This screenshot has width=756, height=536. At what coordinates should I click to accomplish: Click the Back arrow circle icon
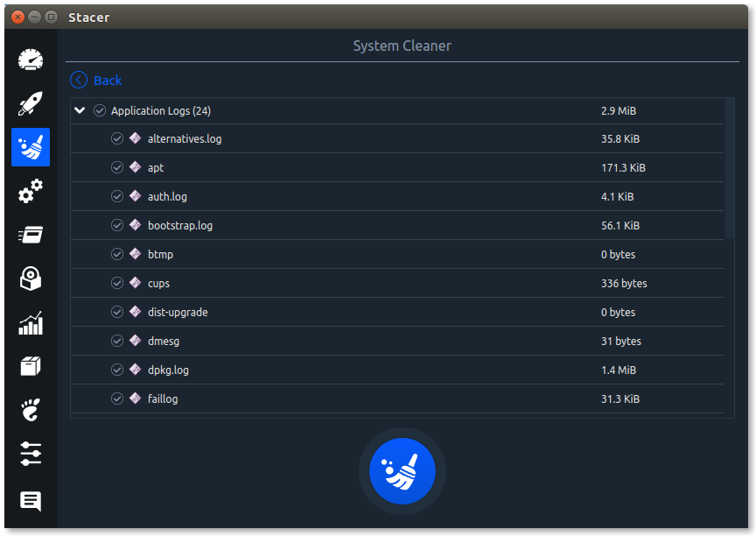79,80
